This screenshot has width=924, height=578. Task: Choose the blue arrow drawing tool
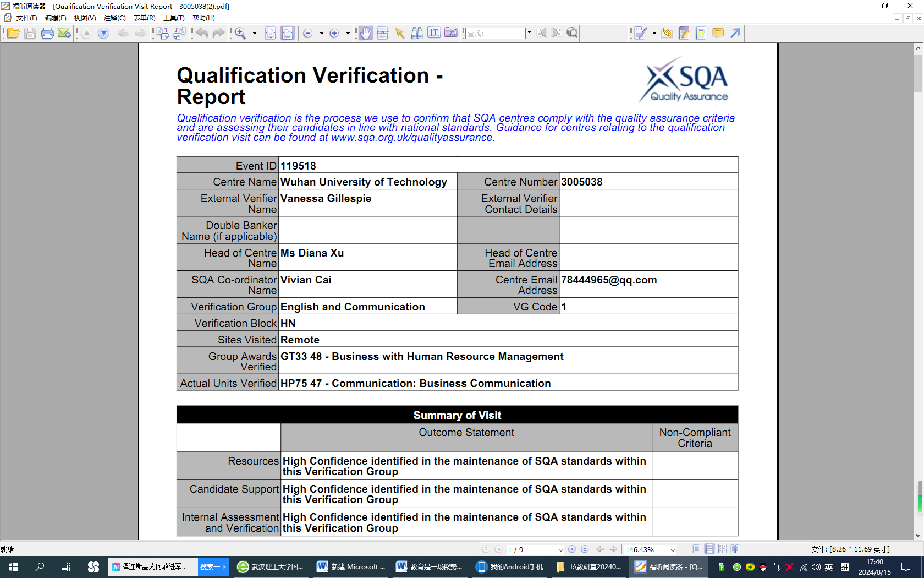point(735,34)
